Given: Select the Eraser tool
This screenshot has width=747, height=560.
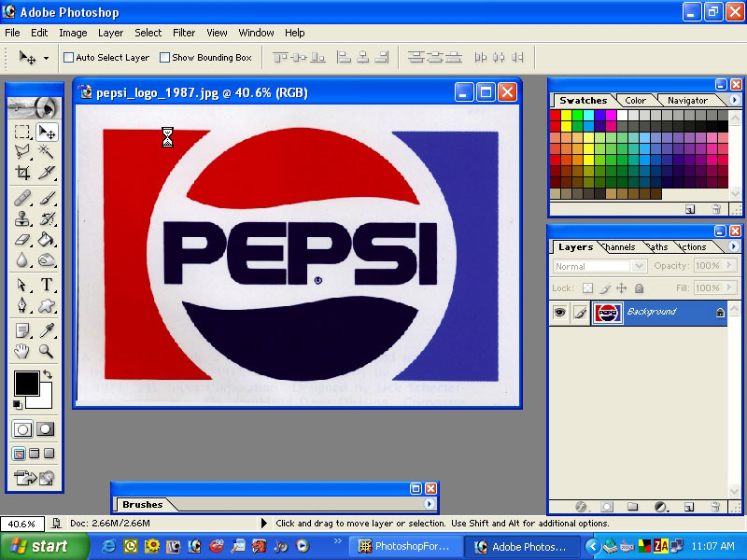Looking at the screenshot, I should coord(21,239).
